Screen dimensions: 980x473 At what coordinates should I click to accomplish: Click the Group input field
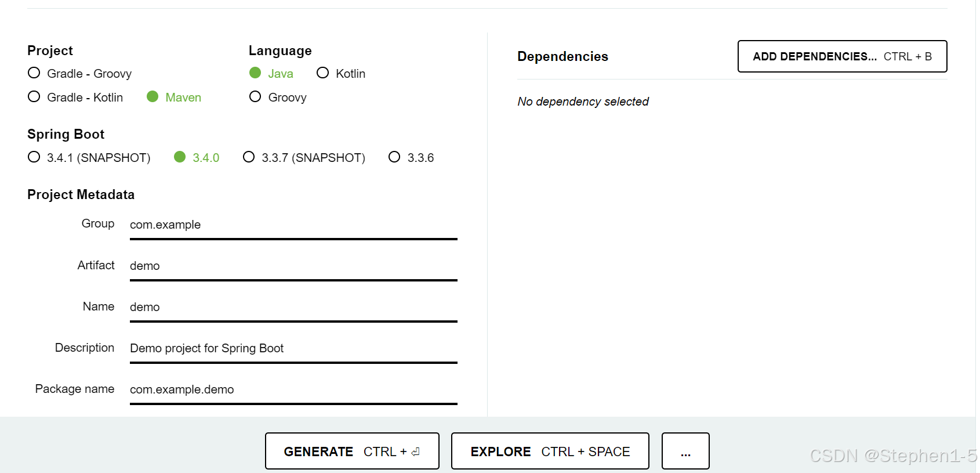click(x=293, y=225)
